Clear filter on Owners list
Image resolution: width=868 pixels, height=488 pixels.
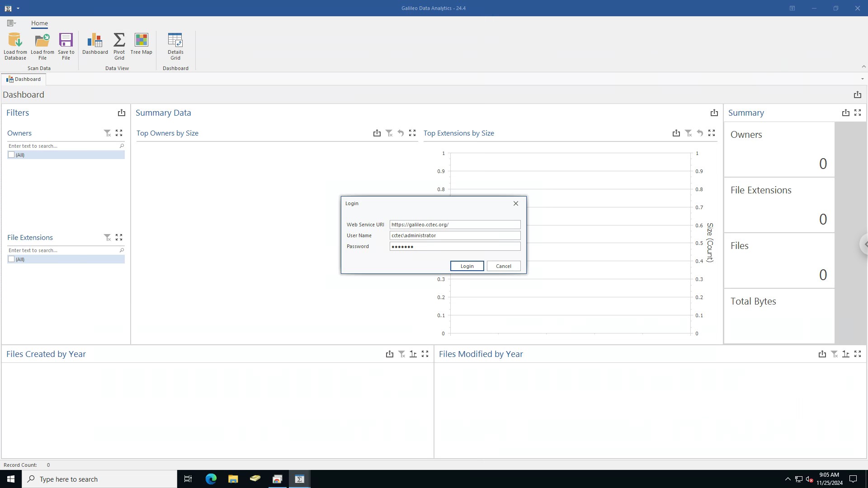pyautogui.click(x=107, y=133)
